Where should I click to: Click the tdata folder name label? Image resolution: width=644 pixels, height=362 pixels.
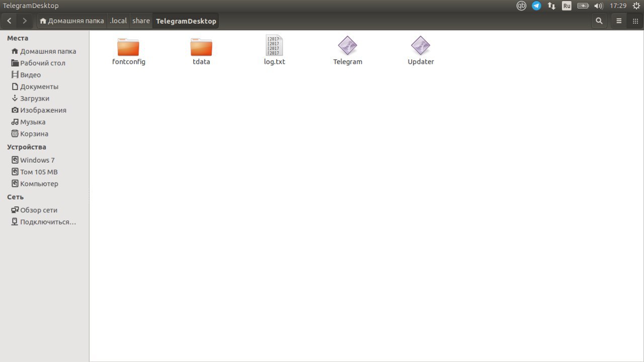(201, 62)
